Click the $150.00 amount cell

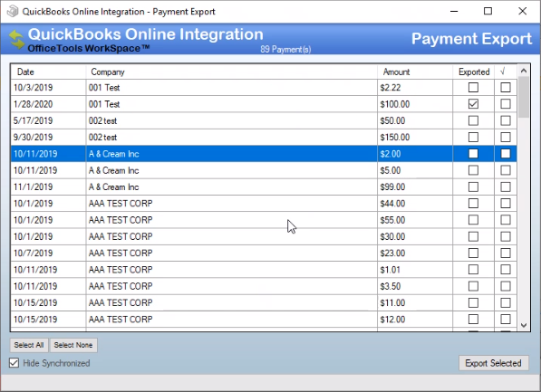point(415,138)
